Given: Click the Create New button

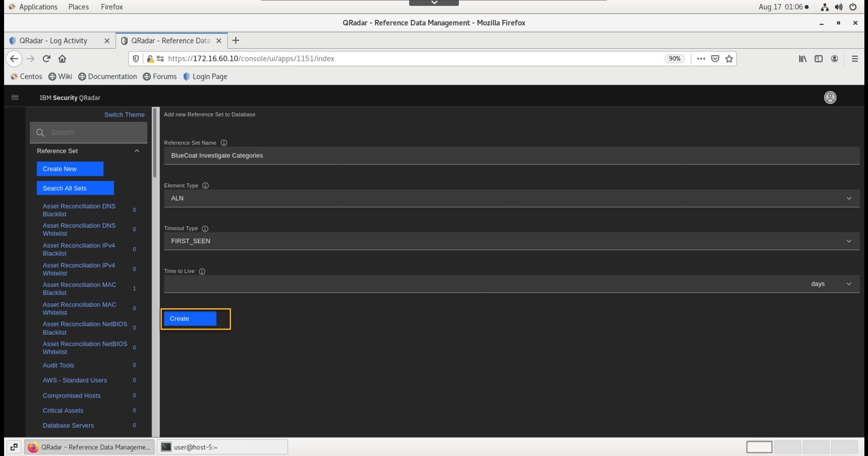Looking at the screenshot, I should tap(70, 169).
